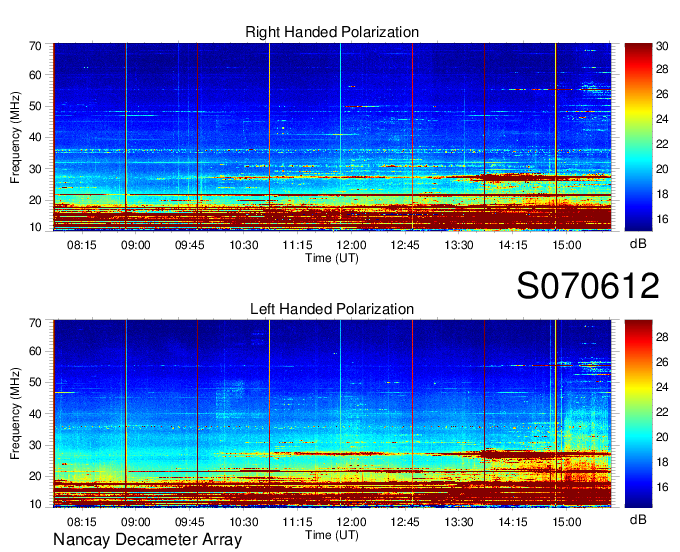Viewport: 680px width, 552px height.
Task: Click the 20 frequency tick of the Right Handed plot
Action: [35, 200]
